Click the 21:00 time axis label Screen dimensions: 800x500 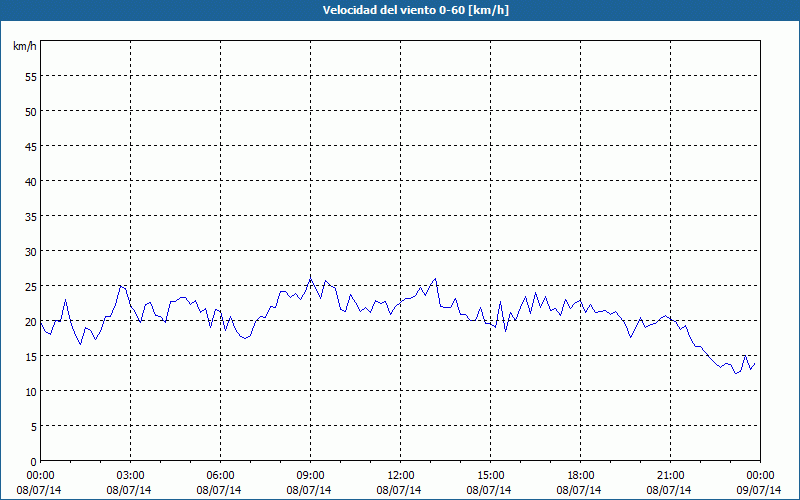point(670,476)
